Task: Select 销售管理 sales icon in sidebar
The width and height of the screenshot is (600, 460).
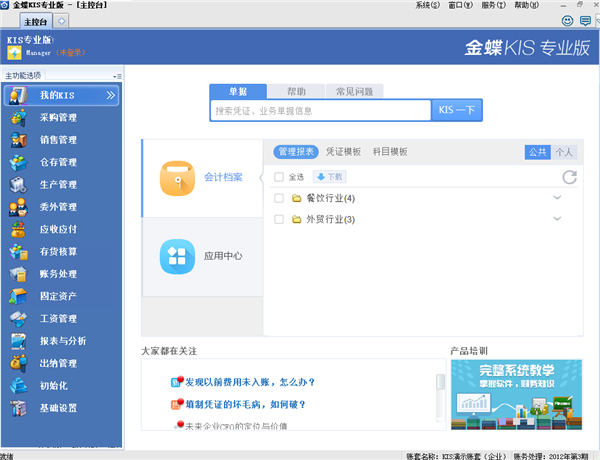Action: (x=17, y=140)
